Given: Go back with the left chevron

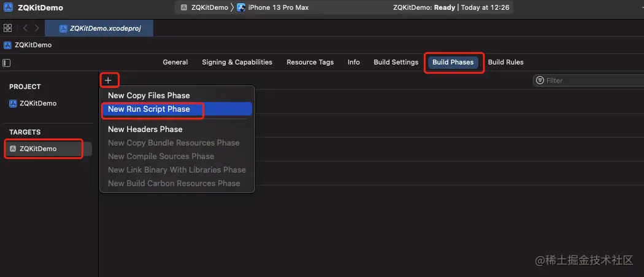Looking at the screenshot, I should 25,28.
